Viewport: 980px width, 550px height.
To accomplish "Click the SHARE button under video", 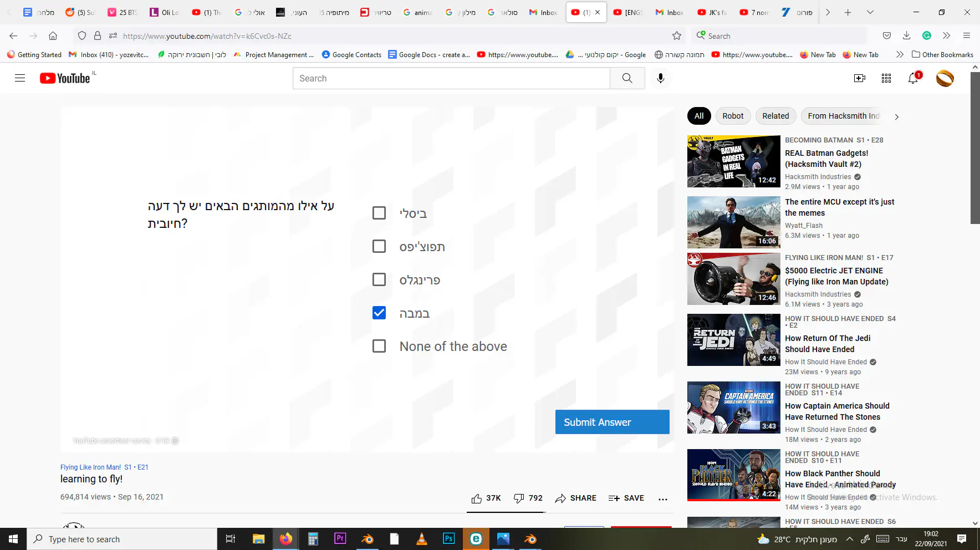I will 576,498.
